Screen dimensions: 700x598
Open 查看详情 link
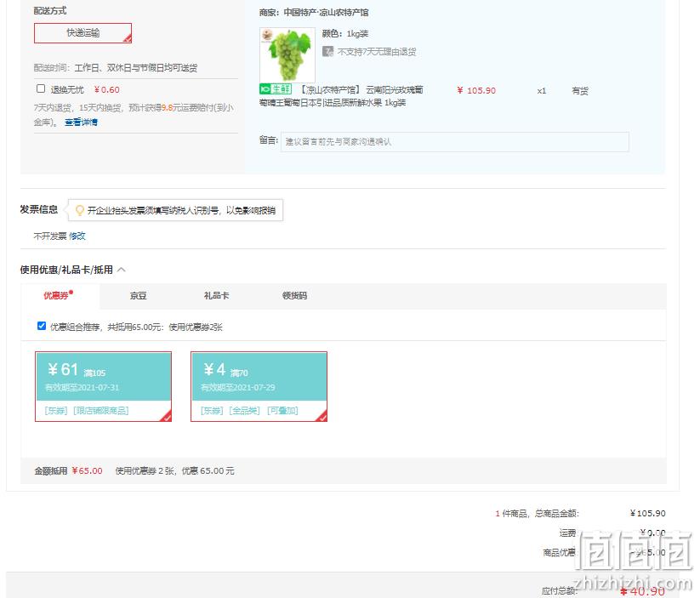[81, 122]
